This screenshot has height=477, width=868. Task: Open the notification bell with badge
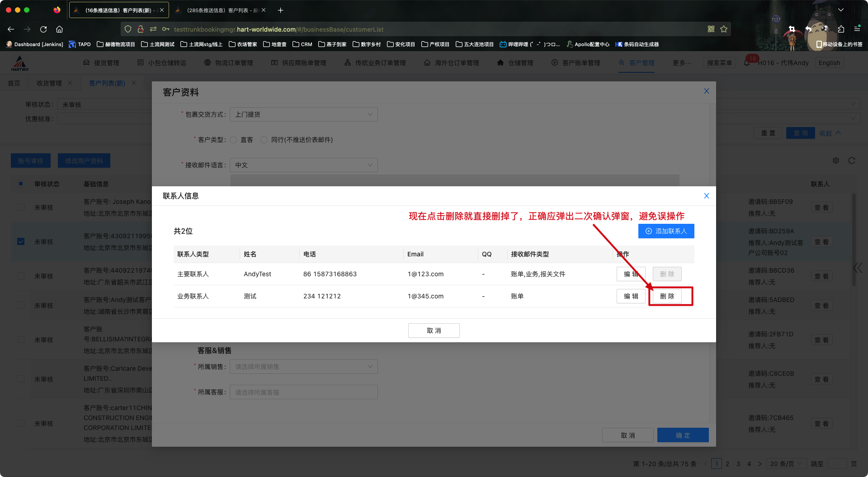coord(747,62)
